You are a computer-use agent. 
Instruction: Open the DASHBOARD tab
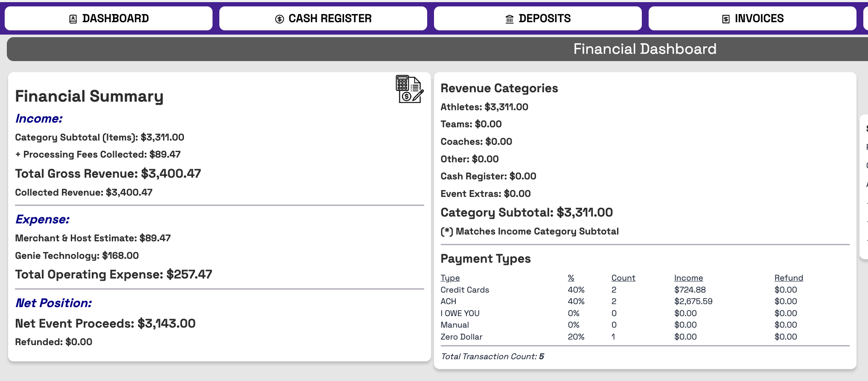pos(108,18)
